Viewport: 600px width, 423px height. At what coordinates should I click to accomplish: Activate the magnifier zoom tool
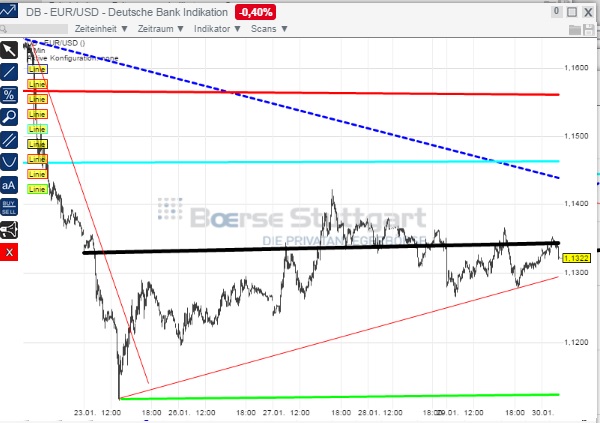(x=9, y=117)
